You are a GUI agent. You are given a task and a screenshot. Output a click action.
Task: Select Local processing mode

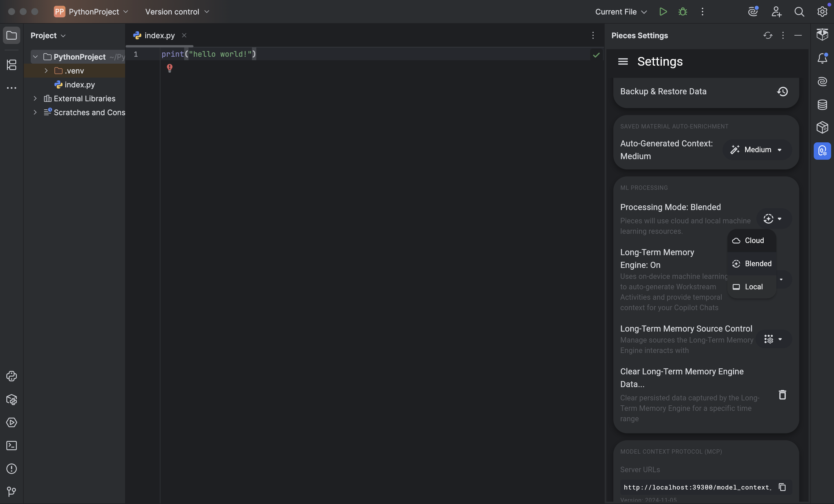pos(751,287)
